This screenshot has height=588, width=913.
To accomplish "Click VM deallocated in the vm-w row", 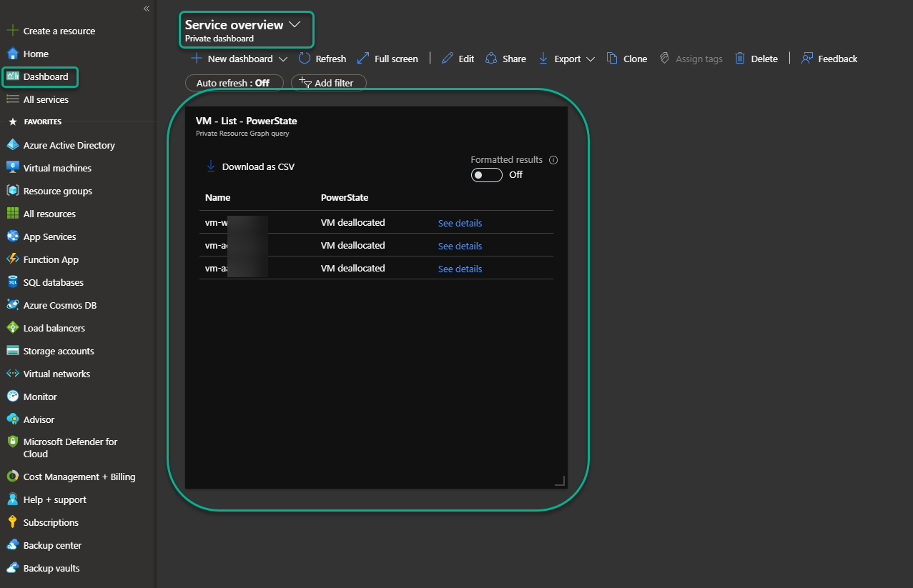I will pos(352,222).
